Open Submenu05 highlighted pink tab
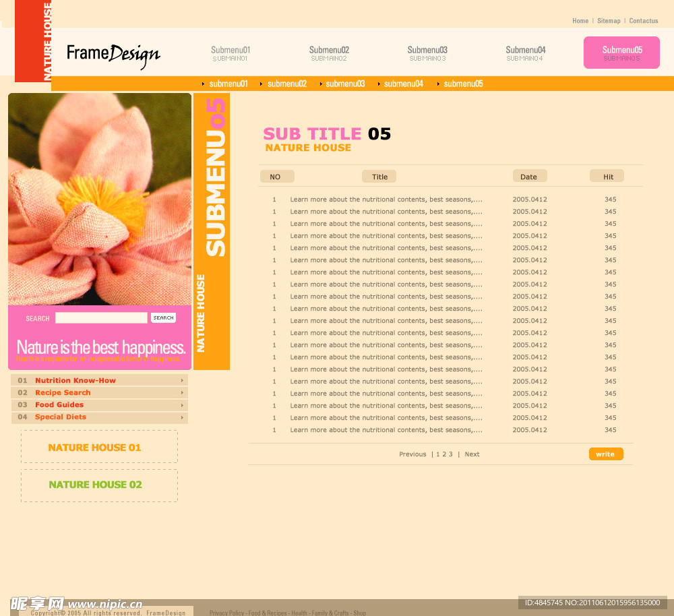The width and height of the screenshot is (674, 616). [621, 53]
